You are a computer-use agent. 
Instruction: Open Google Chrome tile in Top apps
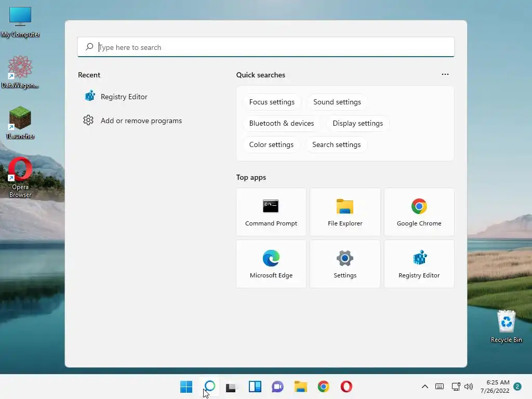coord(419,212)
